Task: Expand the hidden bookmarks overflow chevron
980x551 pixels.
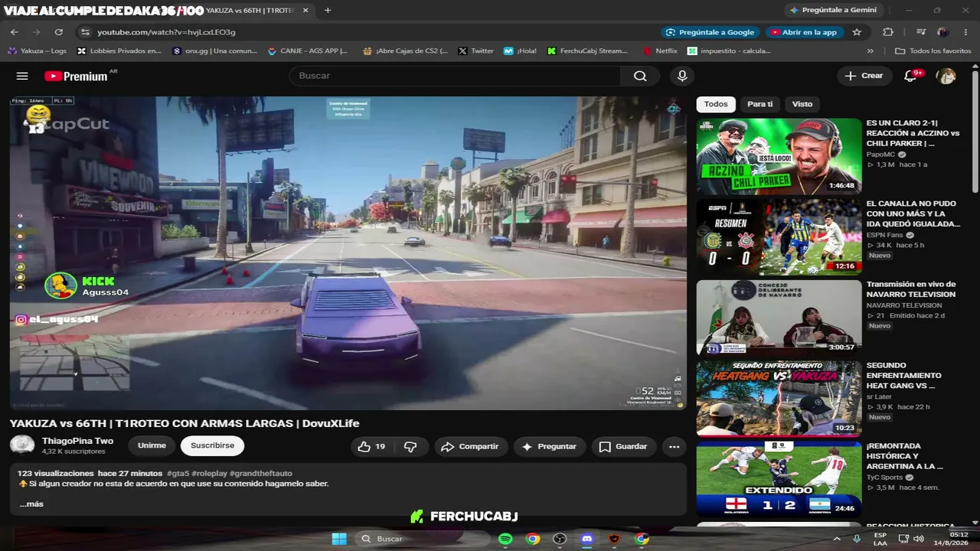Action: pos(870,51)
